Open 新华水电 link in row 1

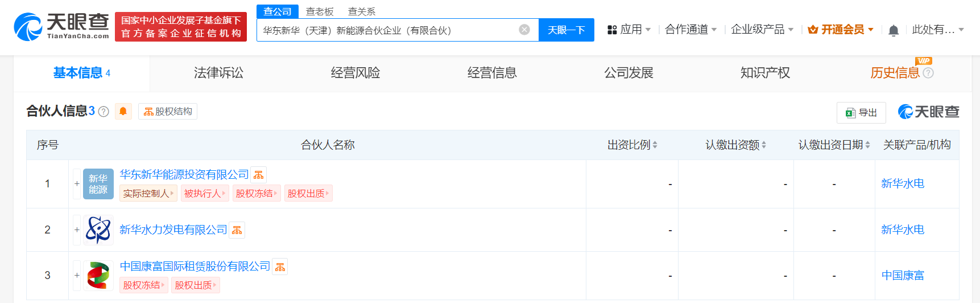click(903, 184)
